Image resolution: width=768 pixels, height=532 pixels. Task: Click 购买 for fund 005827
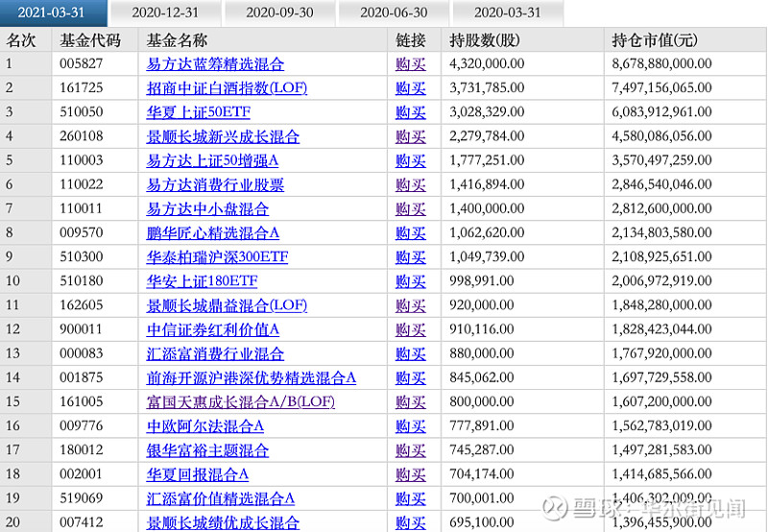coord(411,63)
